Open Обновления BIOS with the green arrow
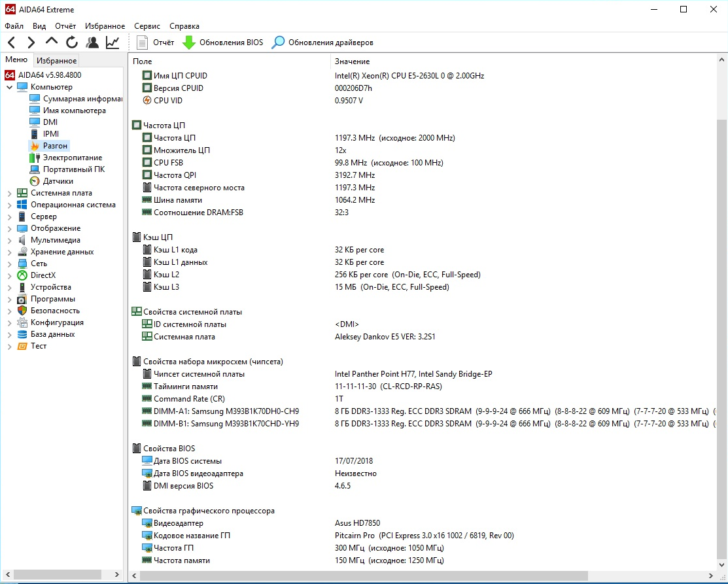This screenshot has width=728, height=584. pos(223,43)
